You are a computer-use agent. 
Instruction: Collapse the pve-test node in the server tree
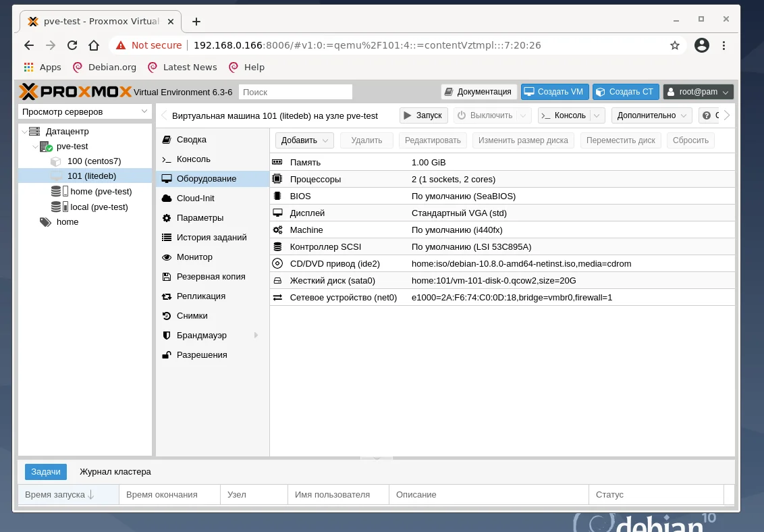[x=34, y=146]
